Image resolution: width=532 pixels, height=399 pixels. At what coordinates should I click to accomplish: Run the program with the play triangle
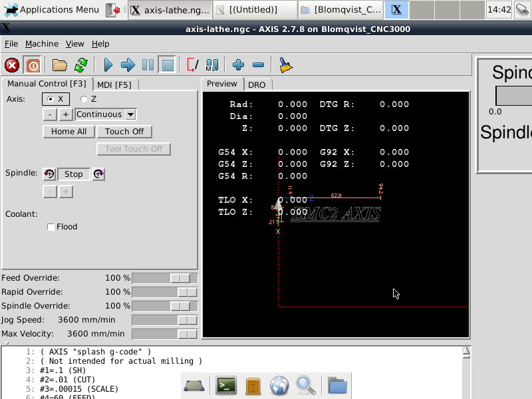(x=108, y=65)
